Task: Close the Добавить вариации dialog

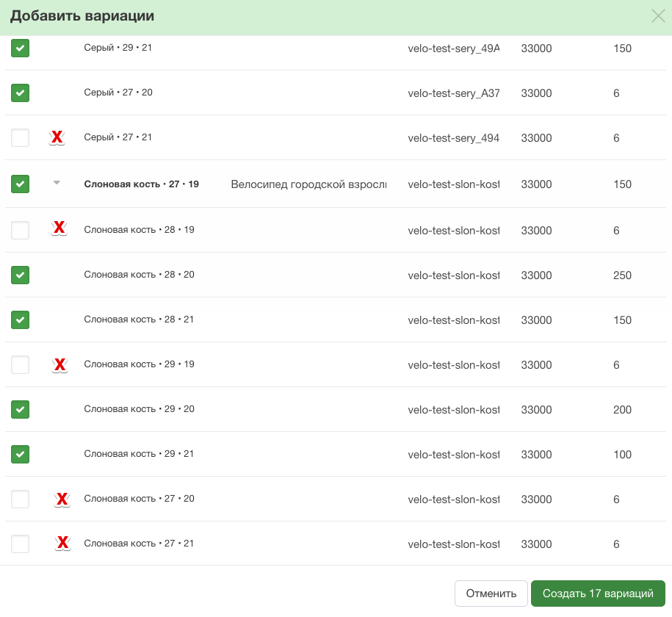Action: tap(658, 16)
